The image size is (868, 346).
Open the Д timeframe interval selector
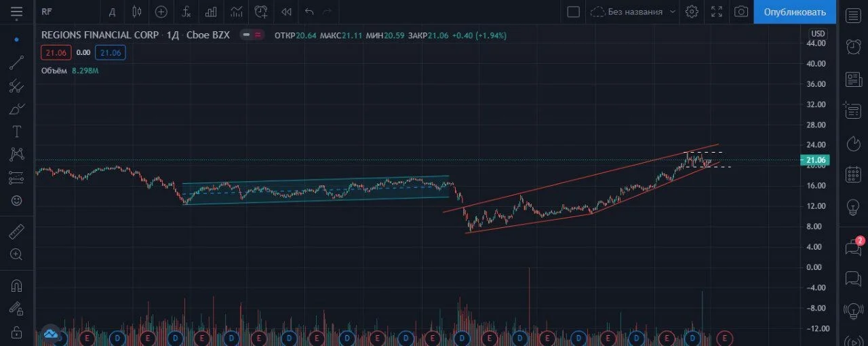[x=112, y=12]
